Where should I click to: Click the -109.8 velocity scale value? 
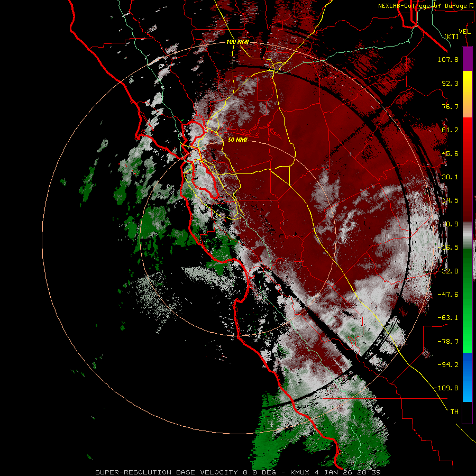click(x=446, y=388)
